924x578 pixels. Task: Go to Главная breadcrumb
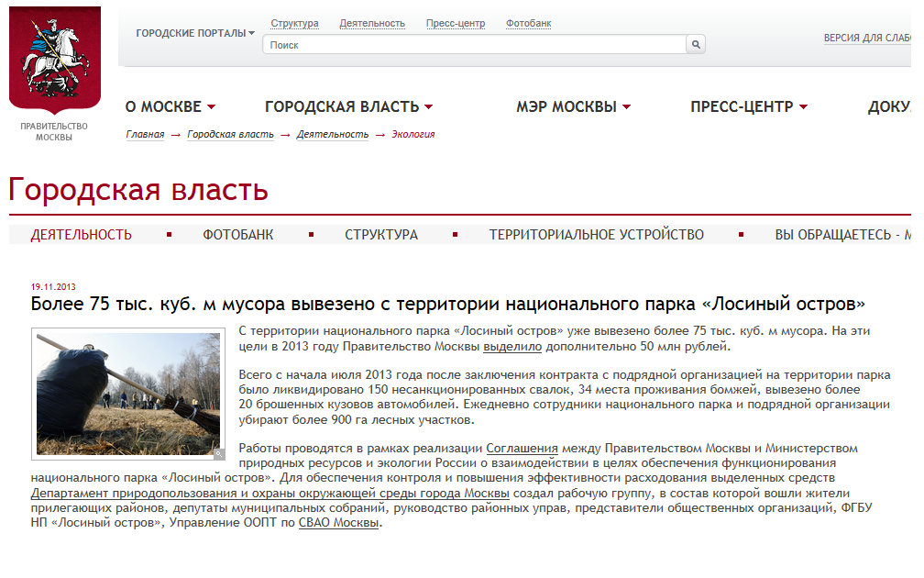click(145, 135)
